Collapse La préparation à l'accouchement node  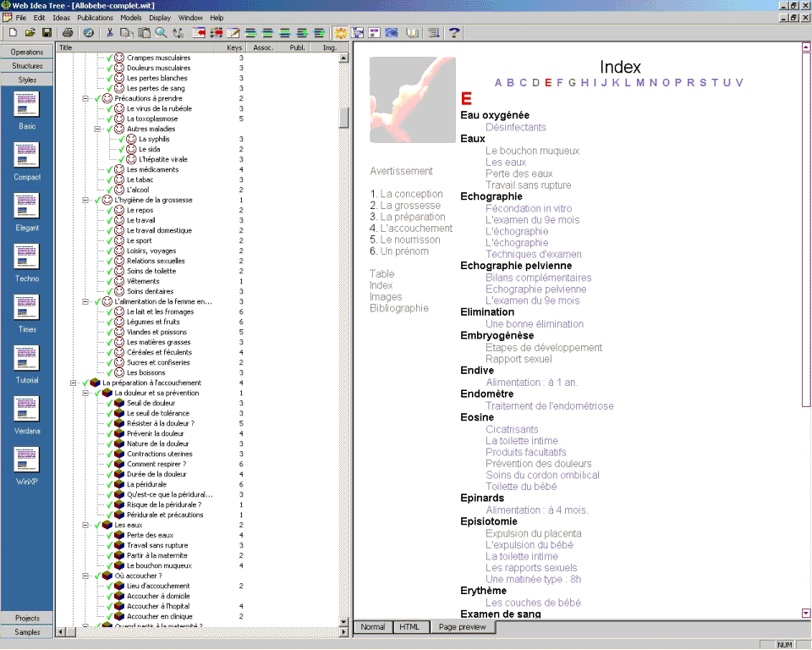pos(74,383)
